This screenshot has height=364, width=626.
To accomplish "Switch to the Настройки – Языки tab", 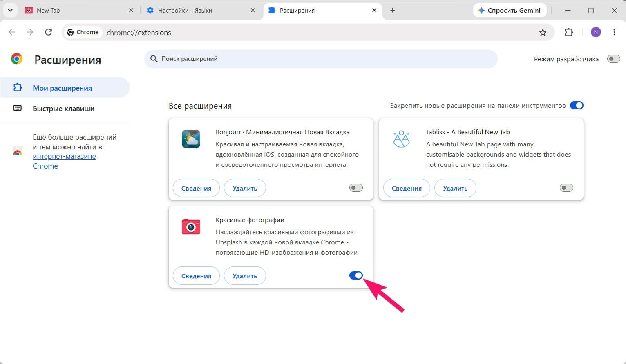I will coord(201,10).
